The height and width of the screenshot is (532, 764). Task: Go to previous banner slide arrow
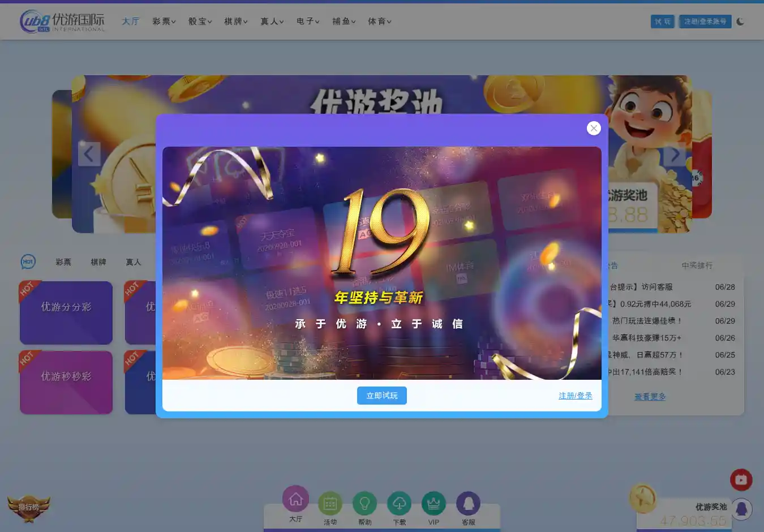point(89,154)
